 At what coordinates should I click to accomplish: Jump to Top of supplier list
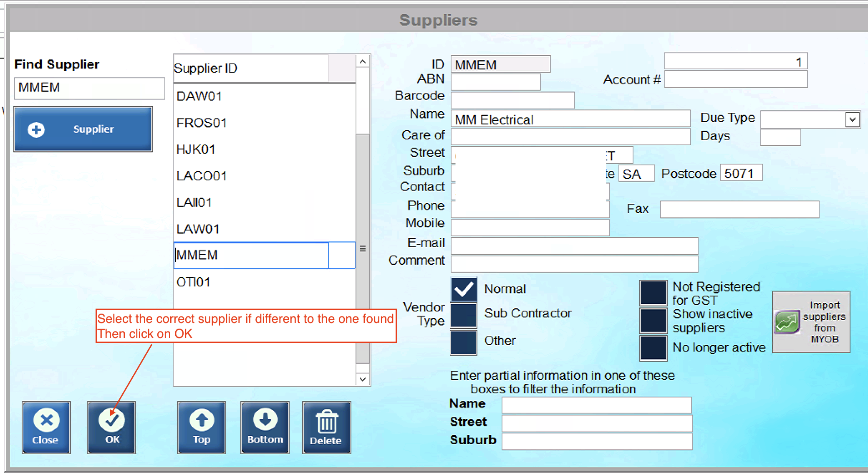202,427
